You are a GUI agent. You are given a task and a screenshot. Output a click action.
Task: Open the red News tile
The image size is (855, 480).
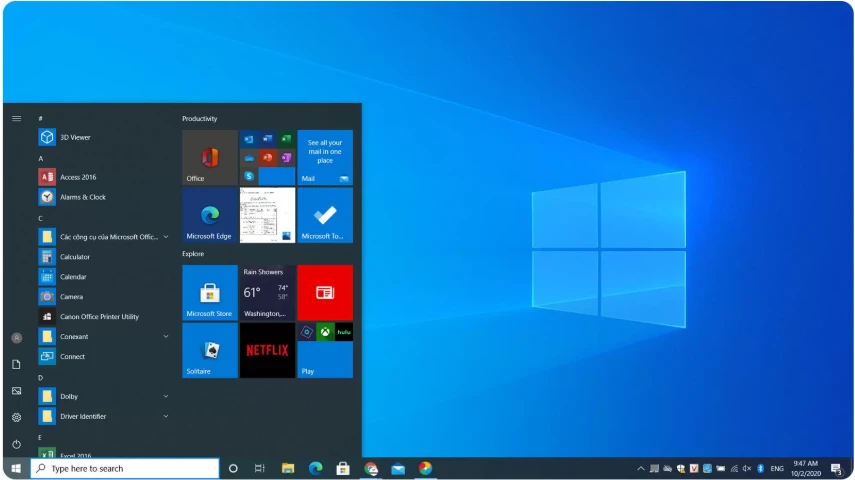coord(325,293)
